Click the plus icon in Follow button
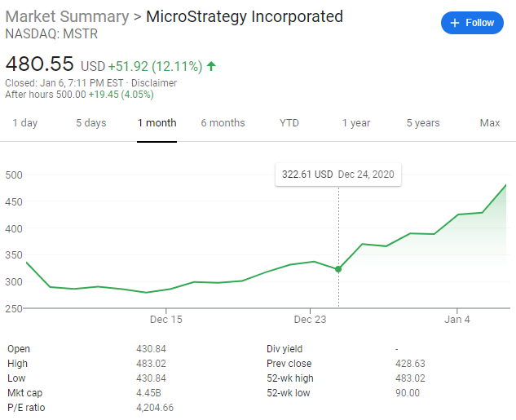 [x=455, y=23]
